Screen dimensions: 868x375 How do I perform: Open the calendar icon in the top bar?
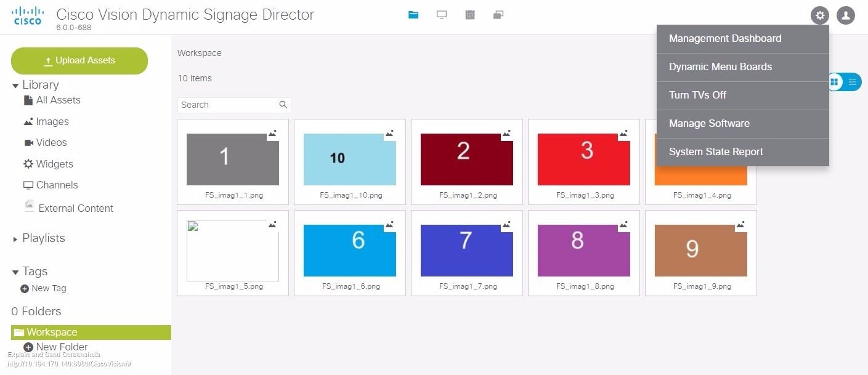click(x=470, y=15)
